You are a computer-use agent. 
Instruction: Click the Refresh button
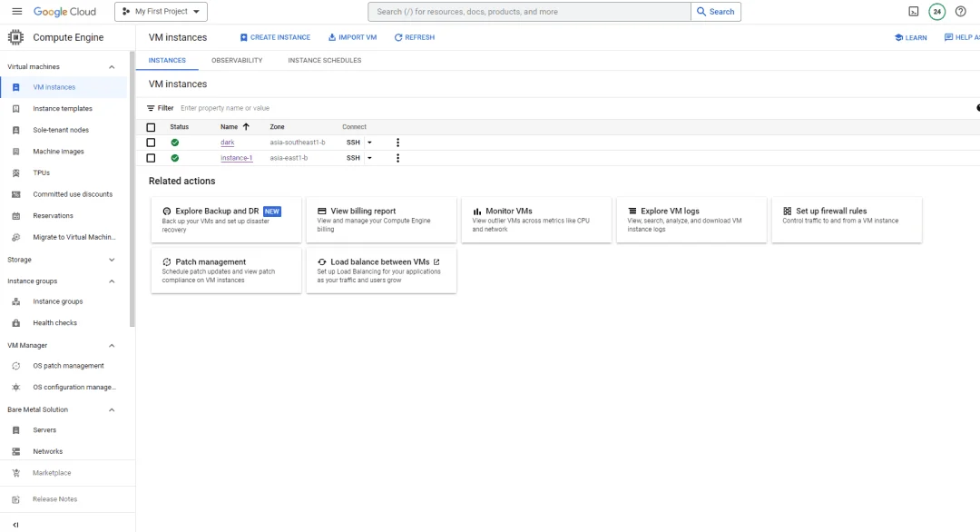pos(415,37)
